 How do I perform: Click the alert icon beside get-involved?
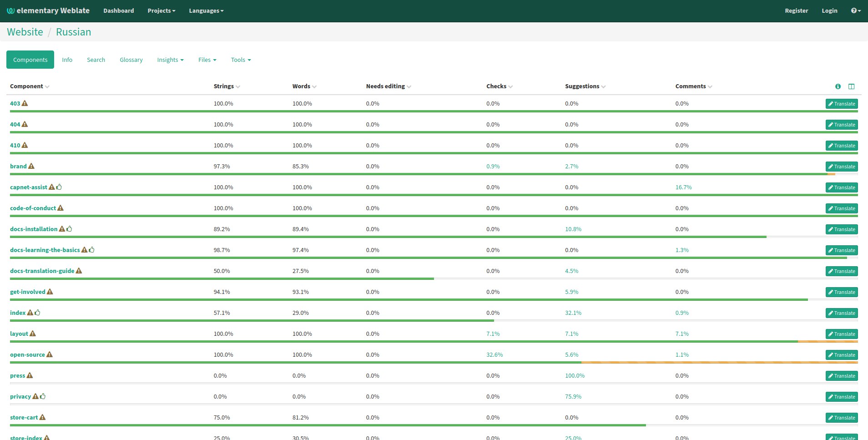coord(50,292)
